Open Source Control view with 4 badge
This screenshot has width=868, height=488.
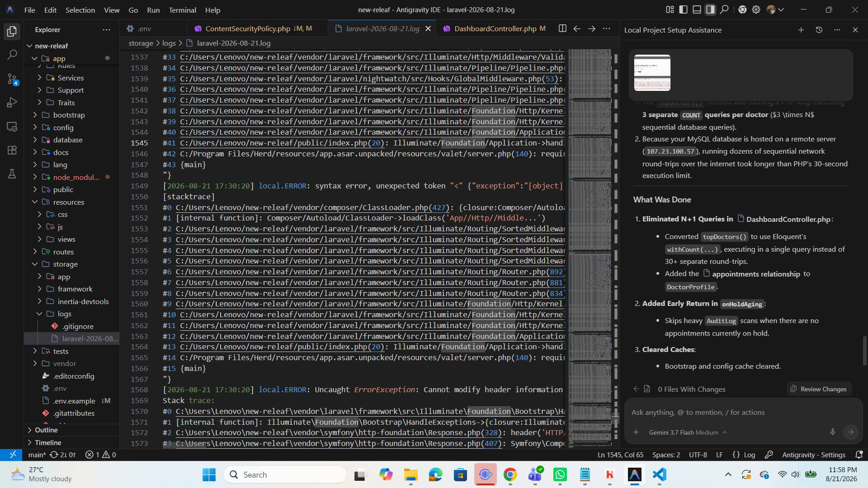pyautogui.click(x=12, y=80)
